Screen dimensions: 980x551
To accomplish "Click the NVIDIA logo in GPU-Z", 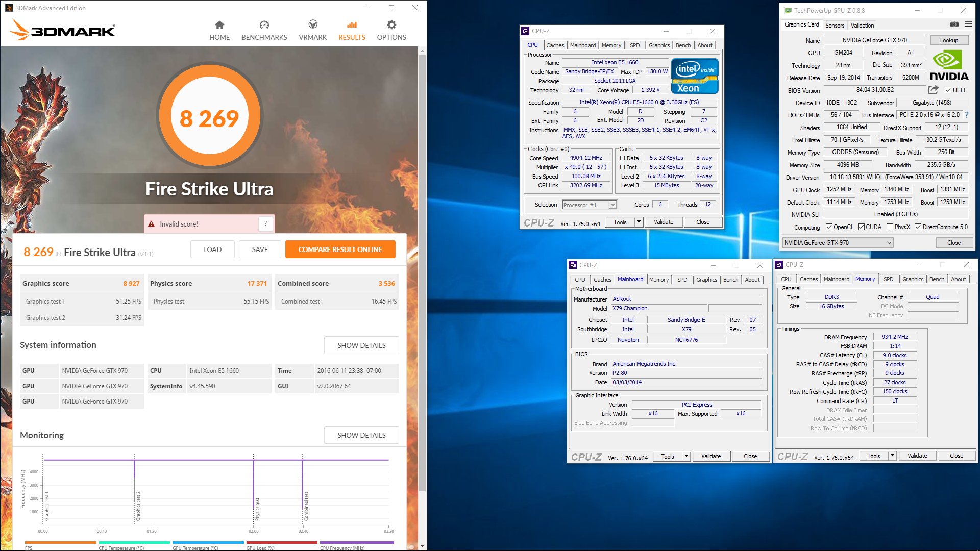I will (x=949, y=65).
